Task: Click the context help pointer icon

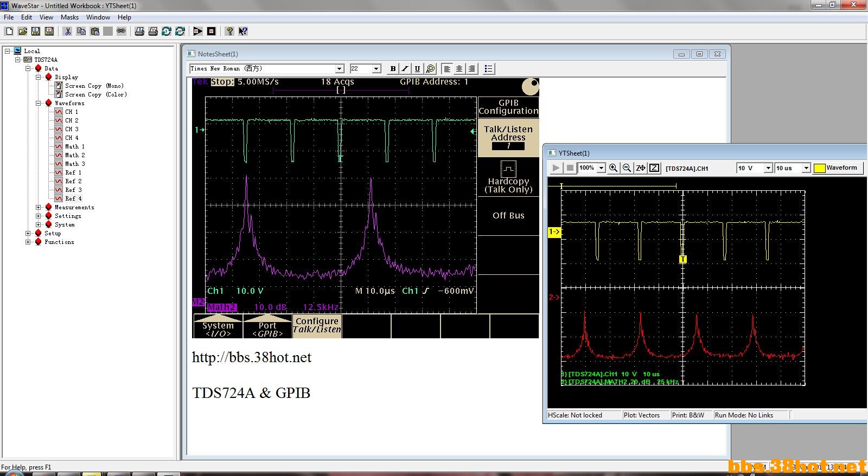Action: click(x=243, y=31)
